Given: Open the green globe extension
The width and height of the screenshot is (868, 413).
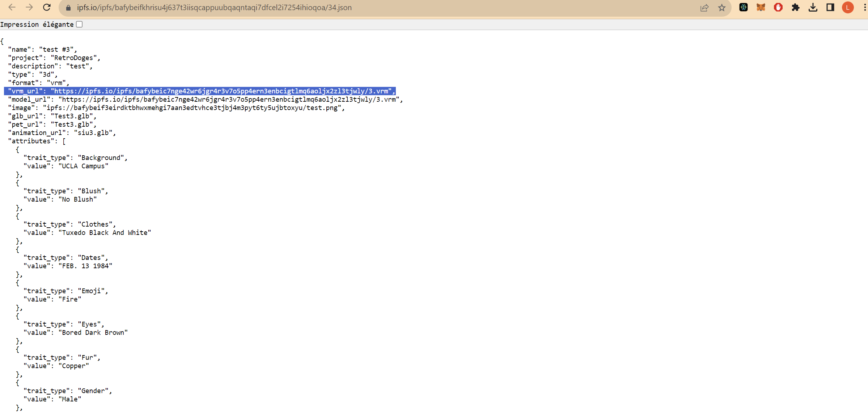Looking at the screenshot, I should pos(744,7).
